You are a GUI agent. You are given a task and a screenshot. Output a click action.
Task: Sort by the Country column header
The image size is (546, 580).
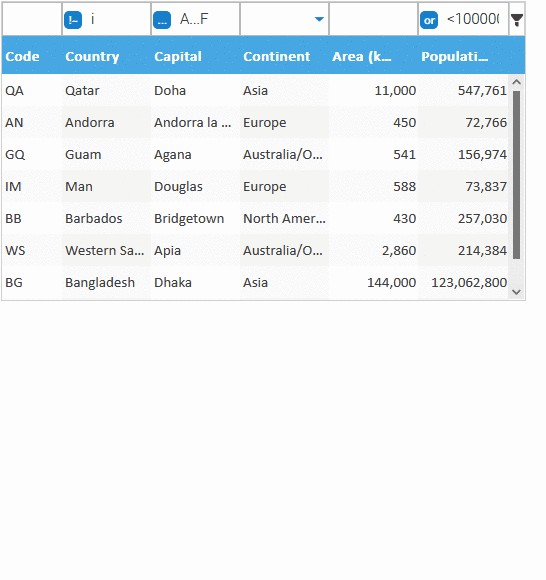(106, 56)
